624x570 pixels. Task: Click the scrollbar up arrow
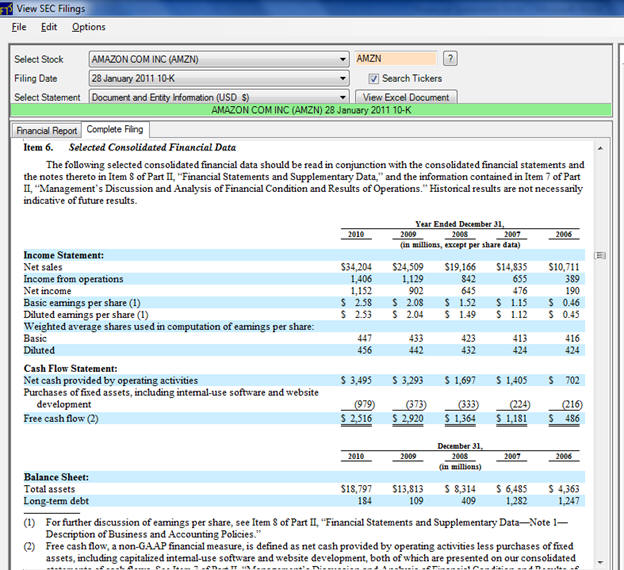600,148
